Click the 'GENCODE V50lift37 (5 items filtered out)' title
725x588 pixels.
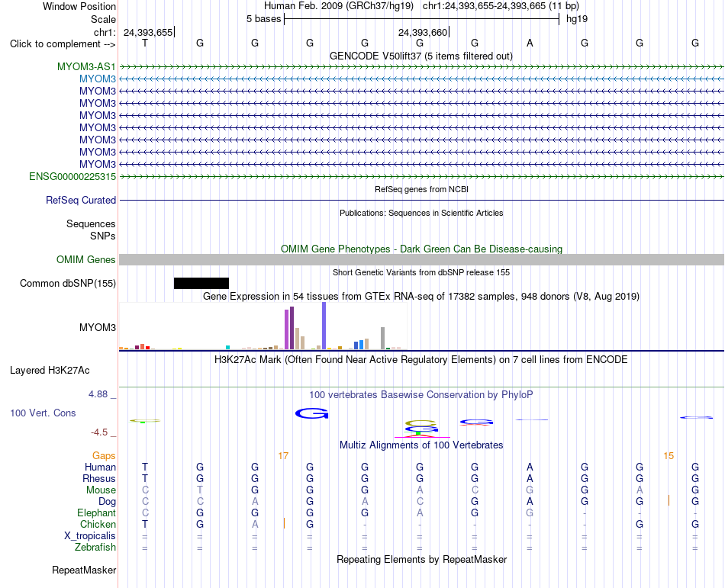point(421,56)
